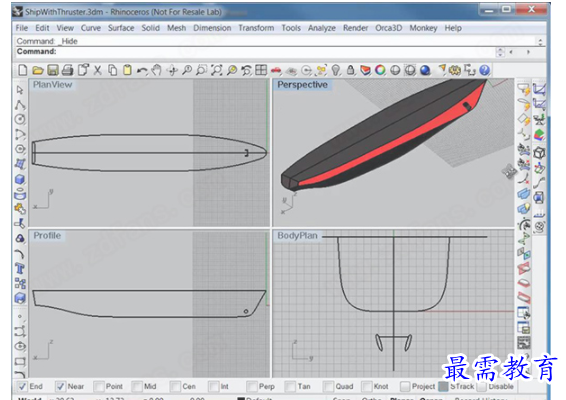The image size is (566, 400).
Task: Click the light bulb hide/show icon
Action: pyautogui.click(x=336, y=70)
